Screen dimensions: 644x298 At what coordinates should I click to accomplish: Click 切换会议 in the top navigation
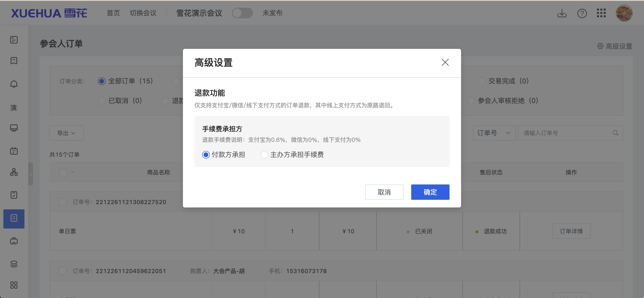coord(143,13)
